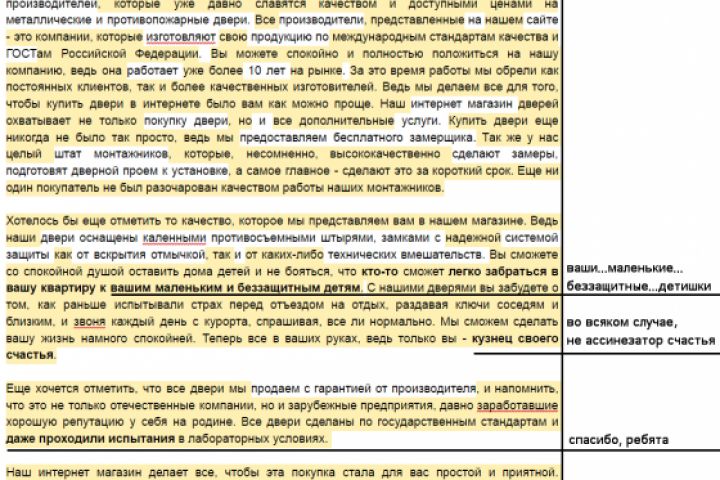Image resolution: width=720 pixels, height=480 pixels.
Task: Click the phrase "лабораторных условиях"
Action: click(257, 439)
